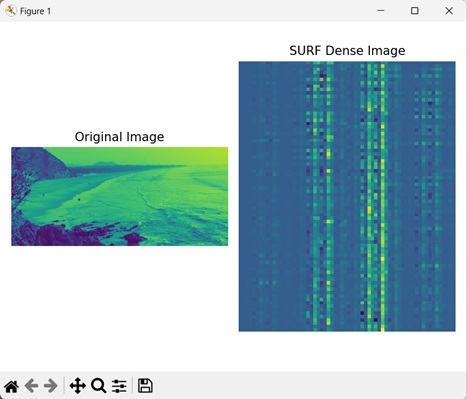Image resolution: width=467 pixels, height=399 pixels.
Task: Click the 'Figure 1' window title
Action: [x=35, y=11]
